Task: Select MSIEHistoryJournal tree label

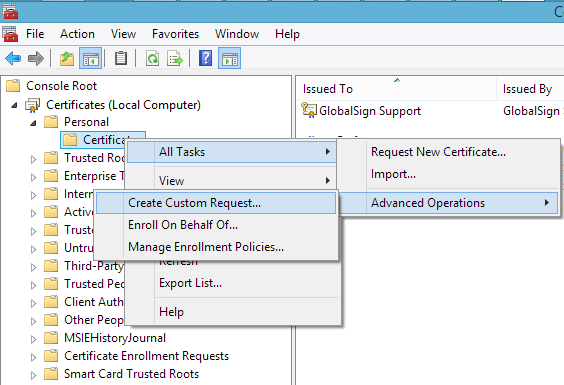Action: [115, 338]
